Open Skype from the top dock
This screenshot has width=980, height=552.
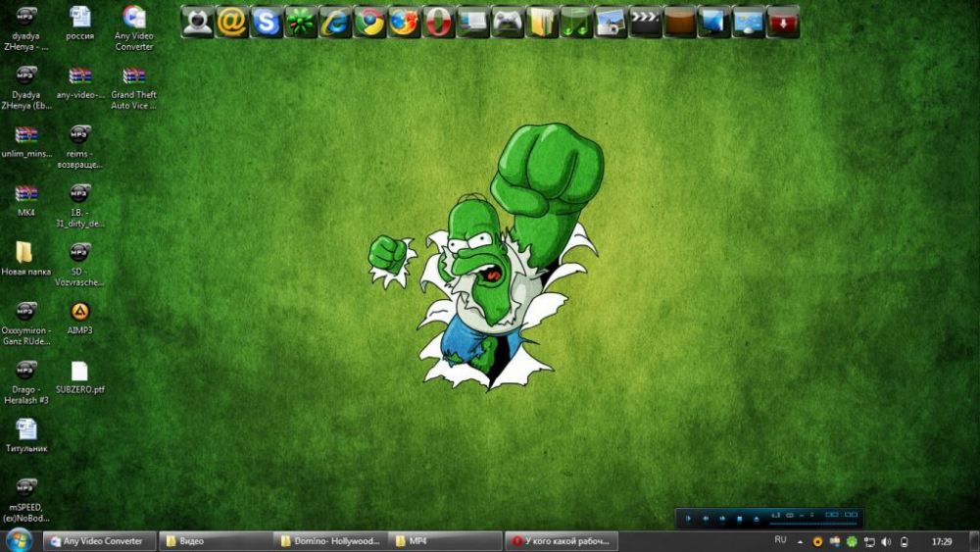267,22
